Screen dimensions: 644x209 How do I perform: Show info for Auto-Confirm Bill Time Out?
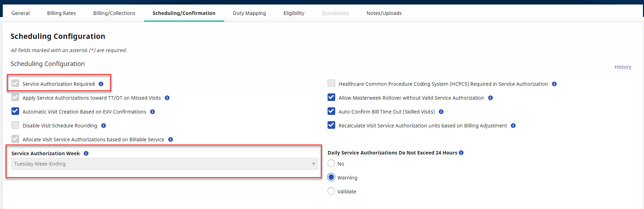pyautogui.click(x=441, y=112)
